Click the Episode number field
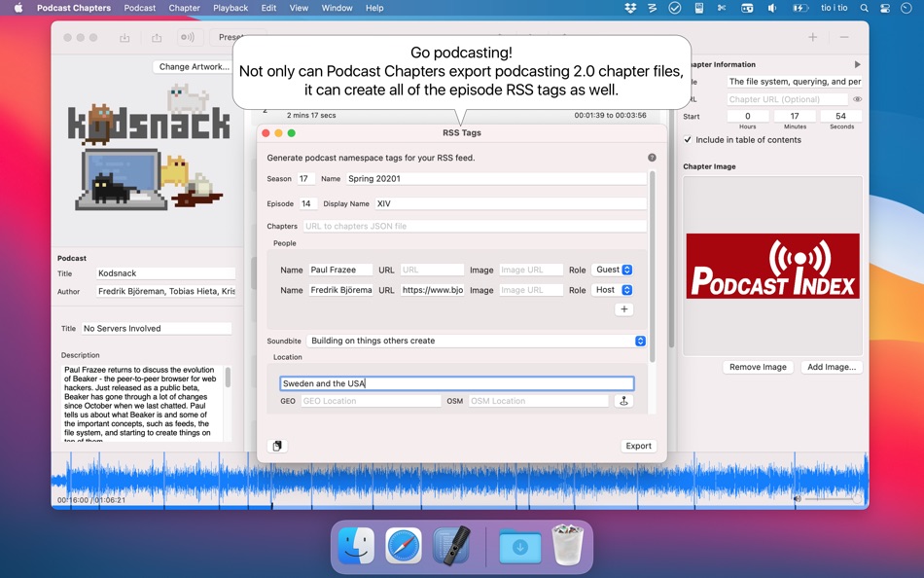Viewport: 924px width, 578px height. click(x=308, y=203)
